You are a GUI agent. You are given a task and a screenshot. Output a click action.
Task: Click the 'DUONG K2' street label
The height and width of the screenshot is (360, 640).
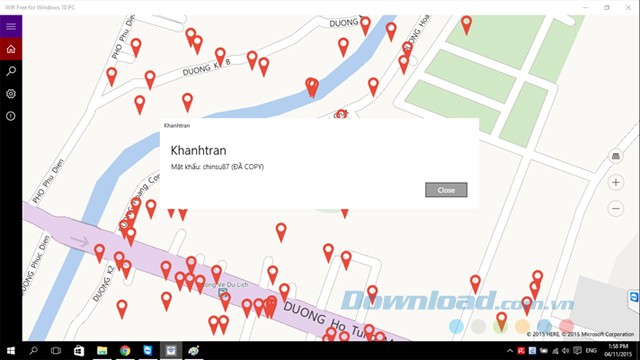[104, 283]
